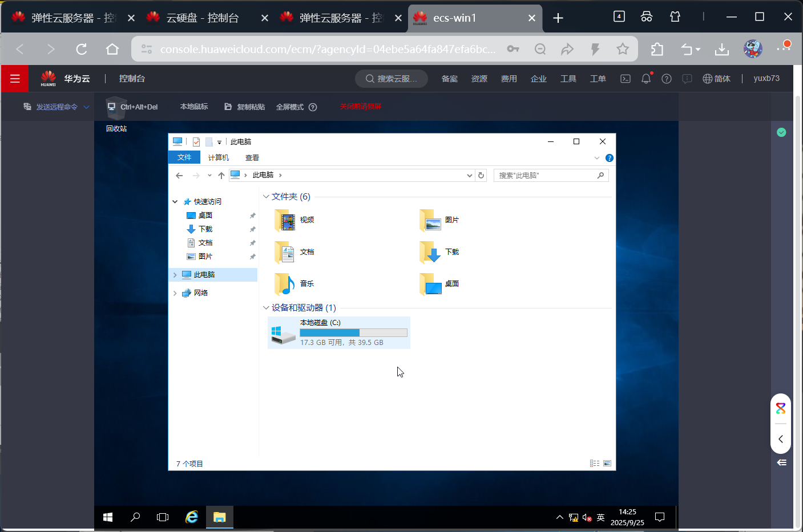Collapse the 快速访问 tree node
This screenshot has height=532, width=803.
[x=175, y=202]
